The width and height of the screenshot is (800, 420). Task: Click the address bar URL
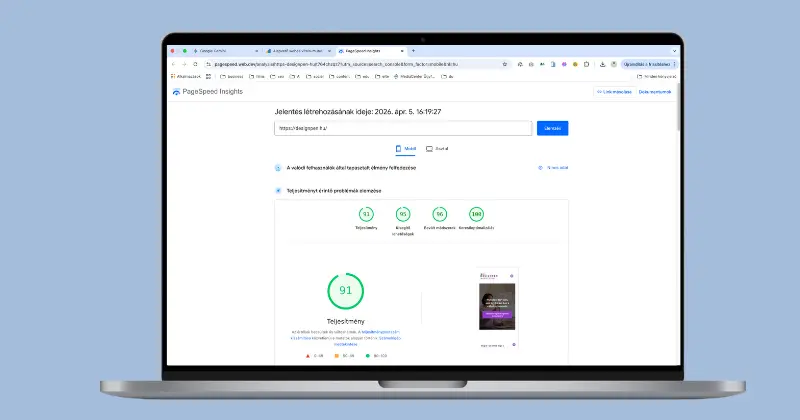click(x=336, y=64)
